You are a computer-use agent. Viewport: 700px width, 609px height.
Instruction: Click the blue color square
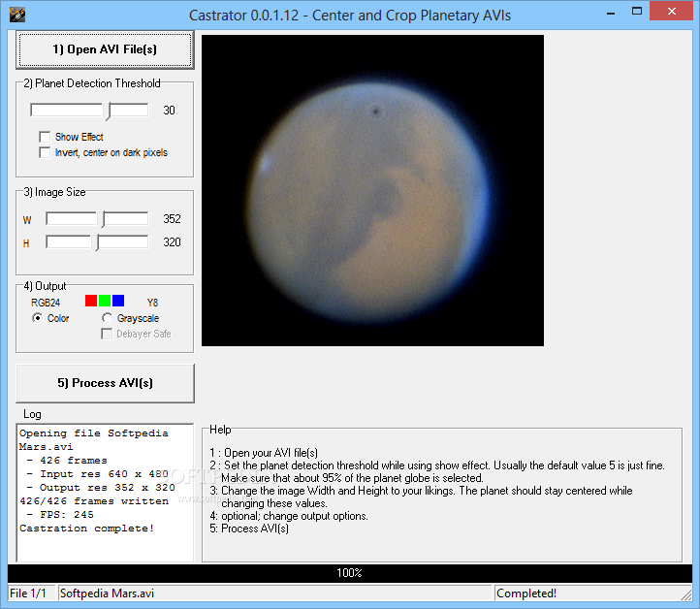118,301
